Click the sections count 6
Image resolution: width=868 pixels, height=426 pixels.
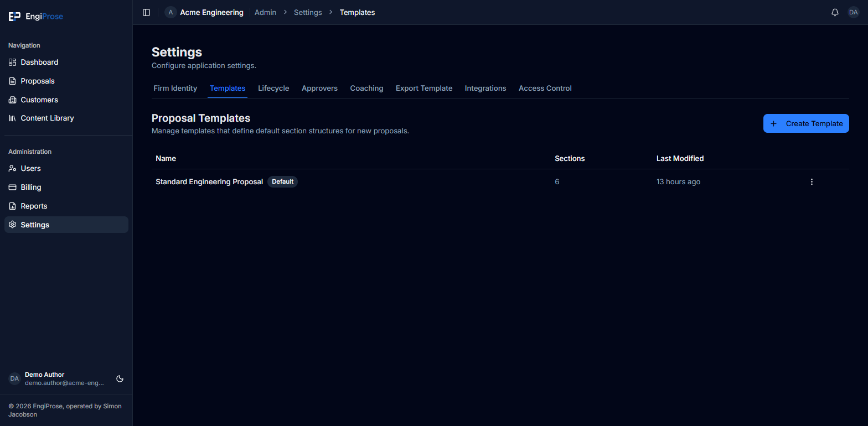click(557, 181)
